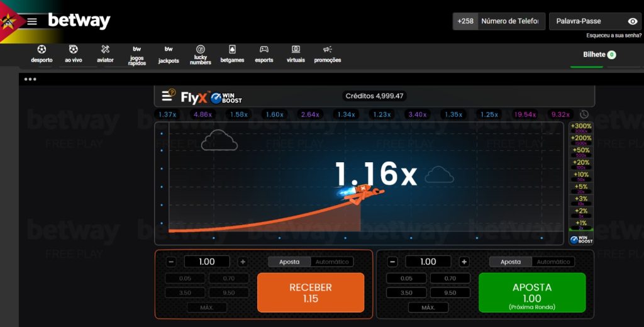644x327 pixels.
Task: Increase the left panel bet with plus
Action: point(243,262)
